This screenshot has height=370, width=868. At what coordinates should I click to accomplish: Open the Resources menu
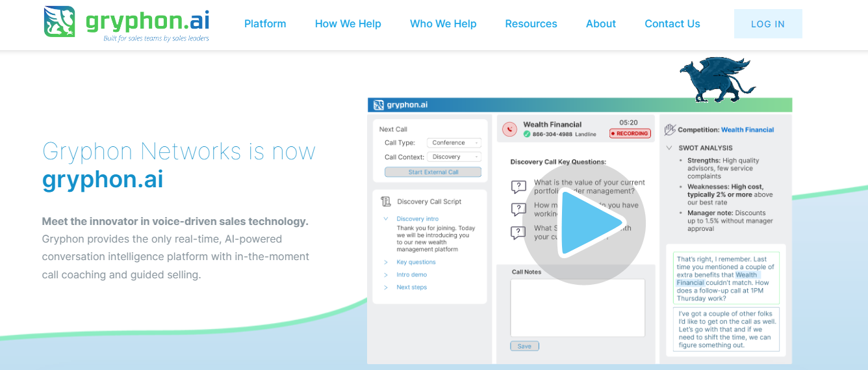[531, 24]
